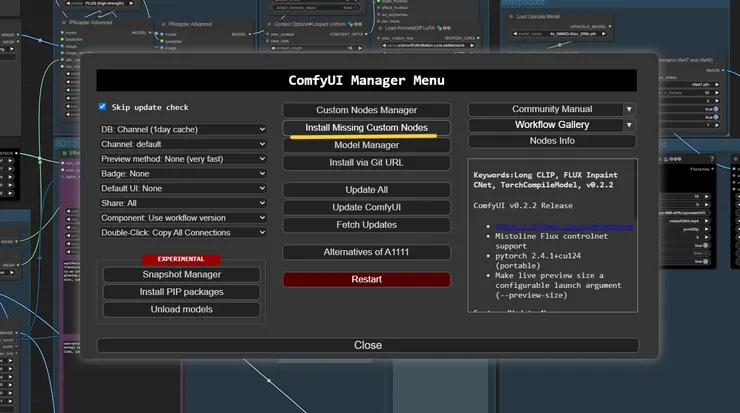Open the Channel: default dropdown

pyautogui.click(x=183, y=144)
